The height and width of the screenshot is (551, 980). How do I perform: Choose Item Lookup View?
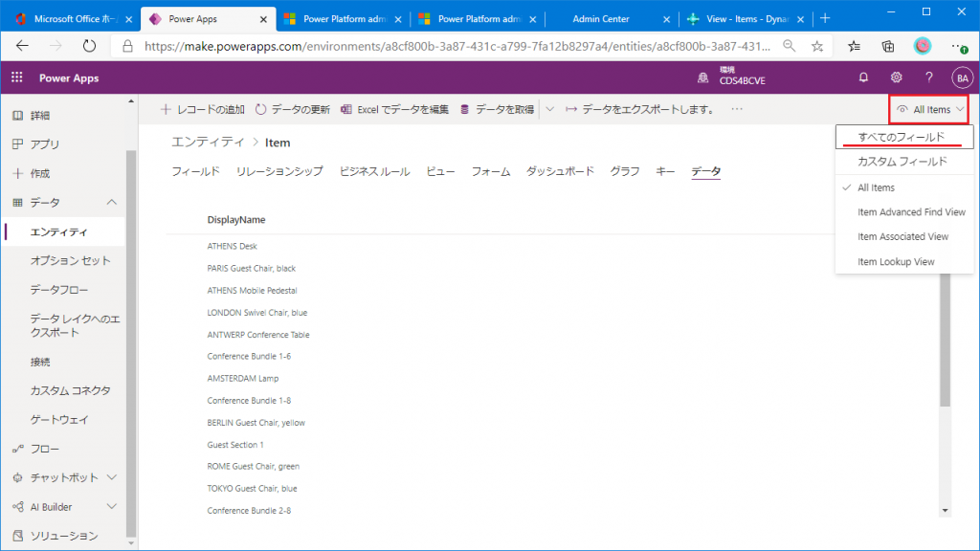pyautogui.click(x=904, y=262)
